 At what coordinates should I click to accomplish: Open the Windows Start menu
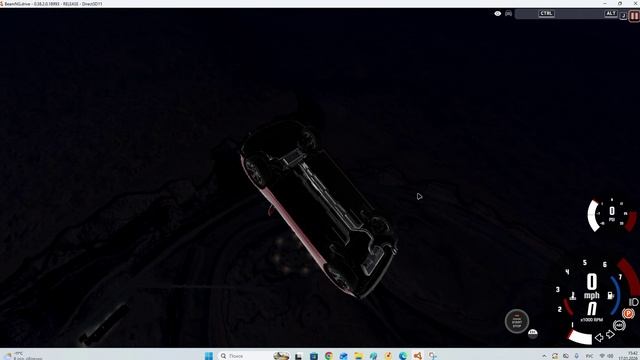pyautogui.click(x=209, y=356)
